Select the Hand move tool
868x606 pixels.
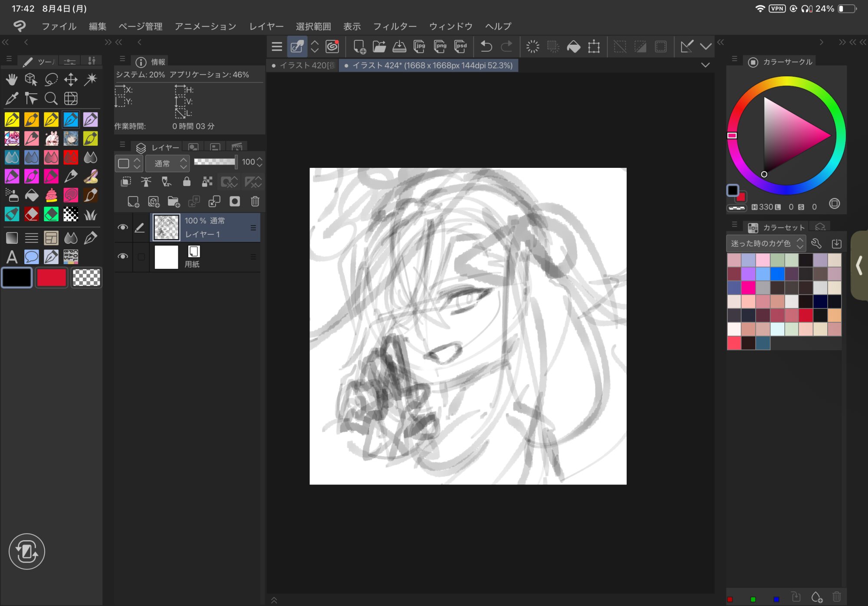tap(12, 79)
